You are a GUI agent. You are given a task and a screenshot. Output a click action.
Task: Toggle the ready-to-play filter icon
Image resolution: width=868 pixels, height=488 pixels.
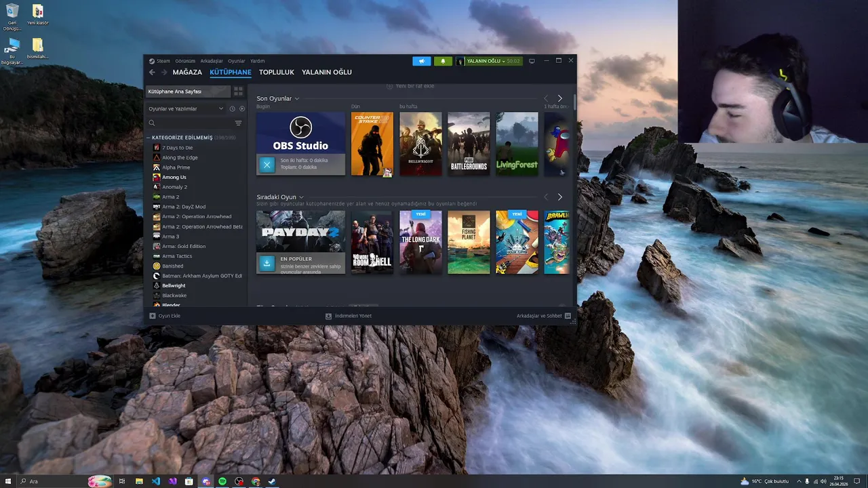pyautogui.click(x=242, y=108)
